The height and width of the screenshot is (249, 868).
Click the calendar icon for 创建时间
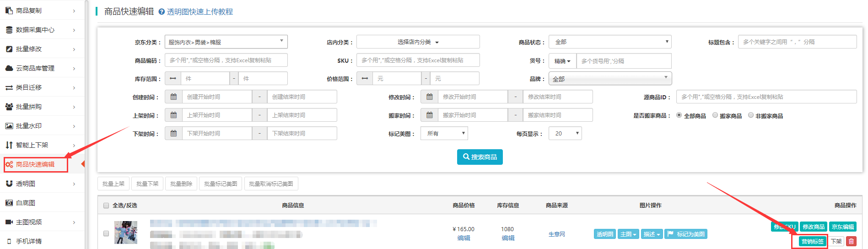173,97
